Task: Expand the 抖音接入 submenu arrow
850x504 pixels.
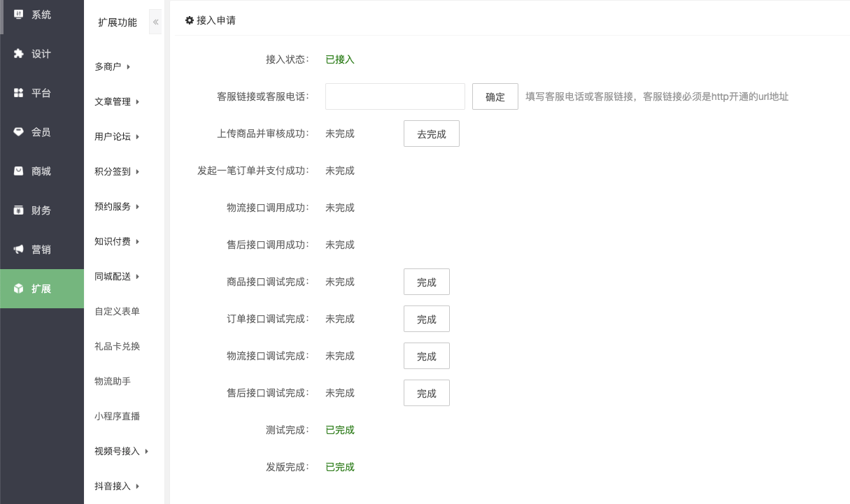Action: pos(138,487)
